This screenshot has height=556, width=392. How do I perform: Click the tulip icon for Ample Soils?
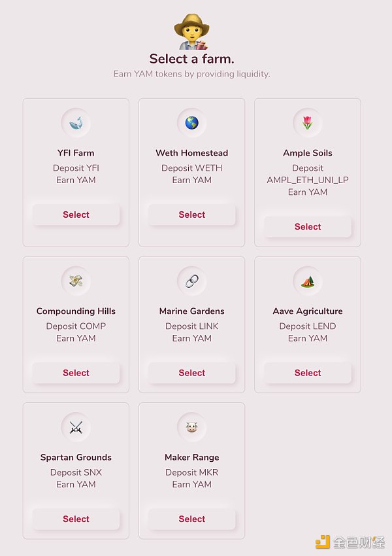pos(308,122)
